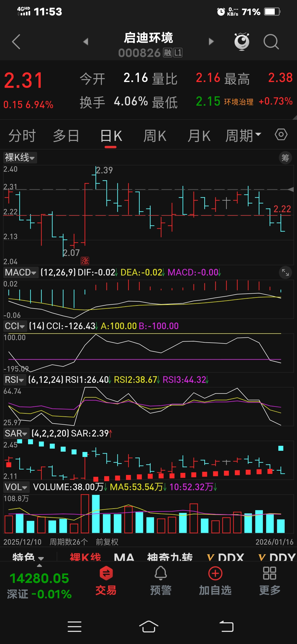
Task: Tap the 涨 marker on the chart
Action: coord(85,261)
